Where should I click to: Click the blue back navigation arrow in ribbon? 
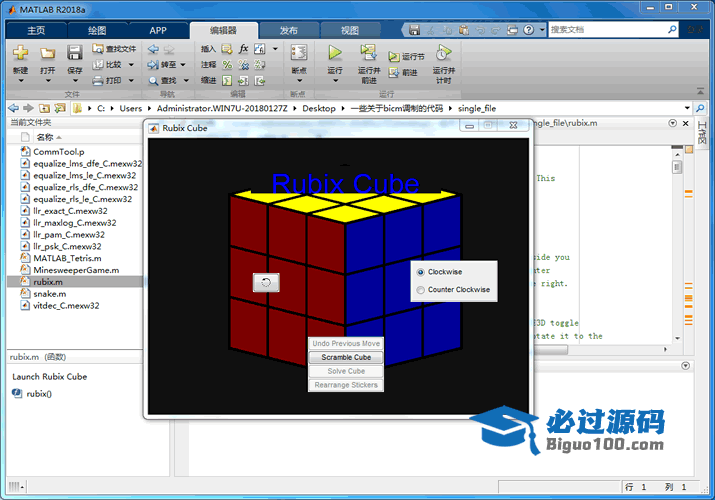(153, 49)
